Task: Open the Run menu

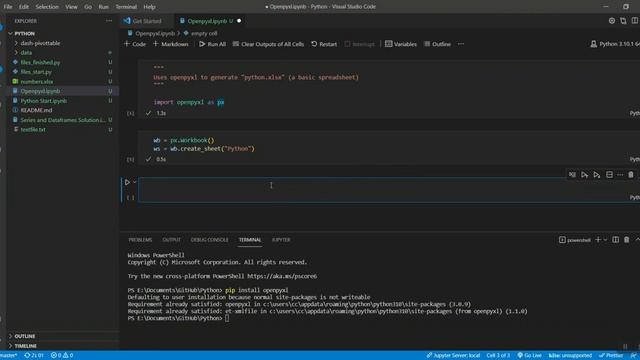Action: point(104,7)
